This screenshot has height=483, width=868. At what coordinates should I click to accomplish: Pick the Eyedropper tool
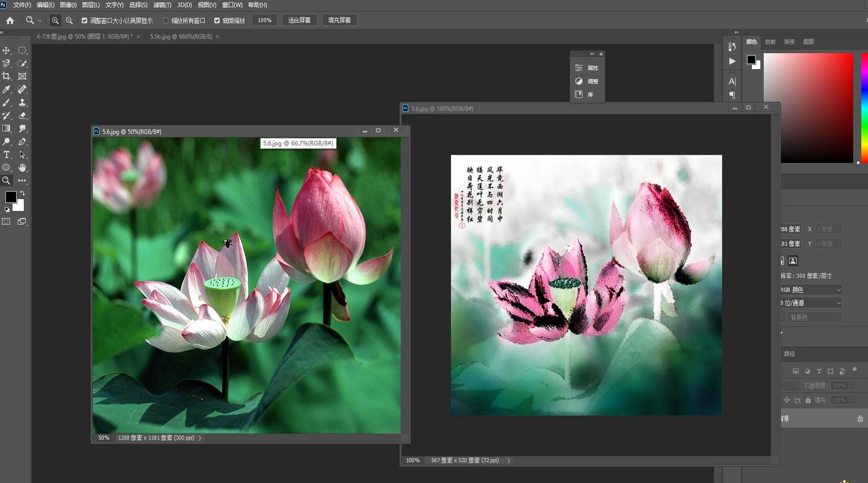click(x=7, y=89)
